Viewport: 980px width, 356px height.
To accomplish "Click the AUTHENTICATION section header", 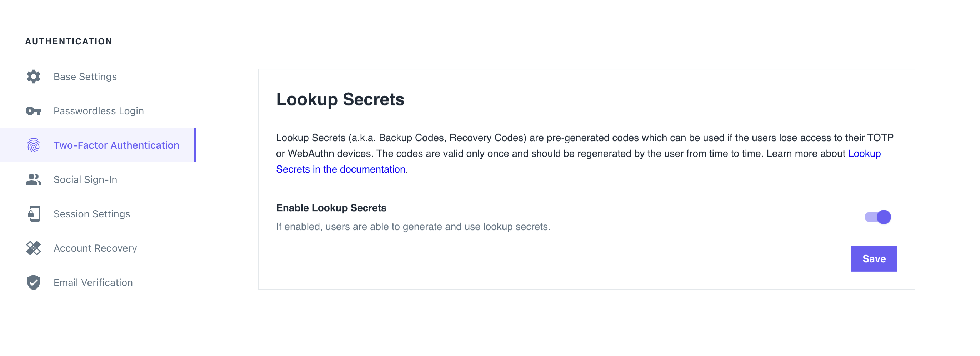I will pos(69,41).
